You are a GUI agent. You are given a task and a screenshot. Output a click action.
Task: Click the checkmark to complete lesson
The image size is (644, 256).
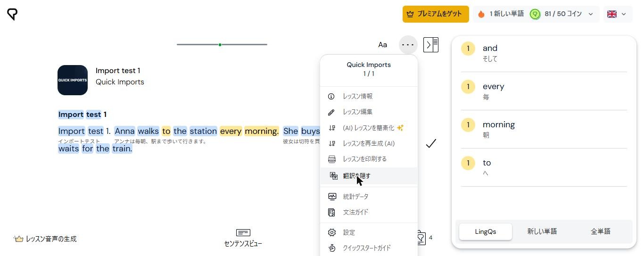point(431,143)
